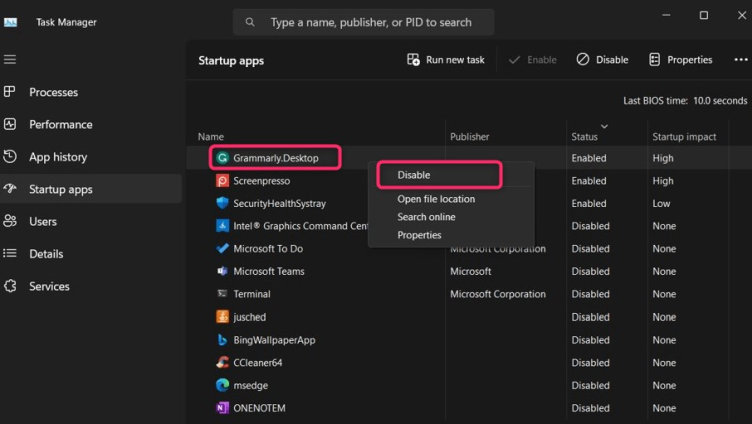Click the Screenpresso app icon
This screenshot has height=424, width=752.
(x=223, y=181)
